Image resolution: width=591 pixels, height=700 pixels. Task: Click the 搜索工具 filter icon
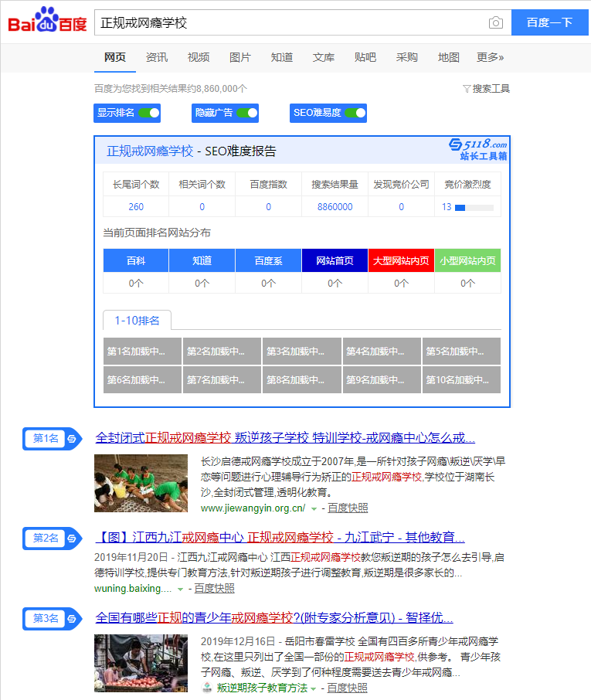[x=467, y=89]
